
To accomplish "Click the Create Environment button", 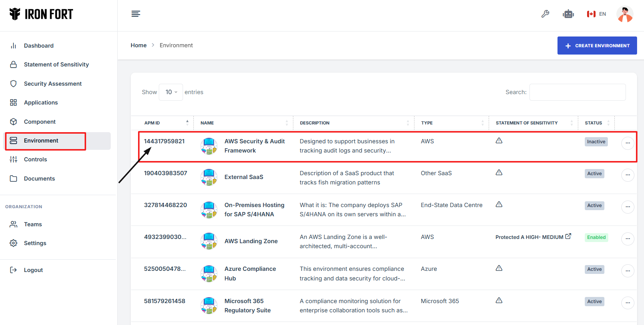I will point(597,46).
